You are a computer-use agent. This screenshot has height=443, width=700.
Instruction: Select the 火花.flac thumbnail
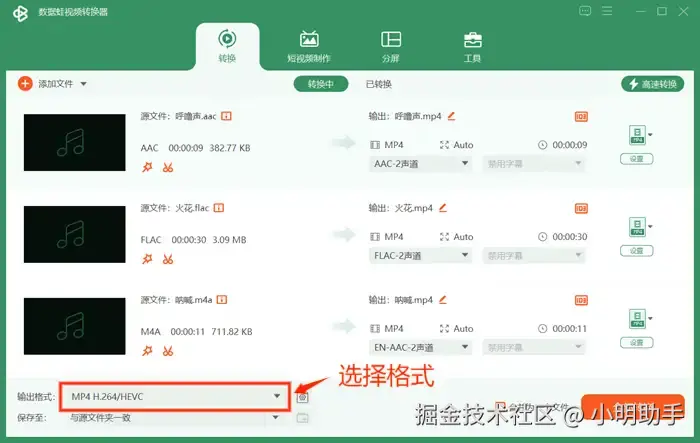75,234
